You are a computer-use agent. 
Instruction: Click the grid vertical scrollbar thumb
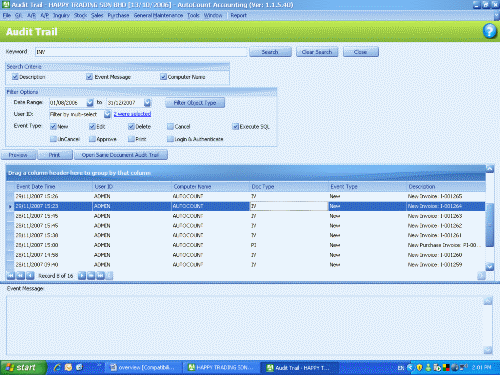tap(489, 225)
